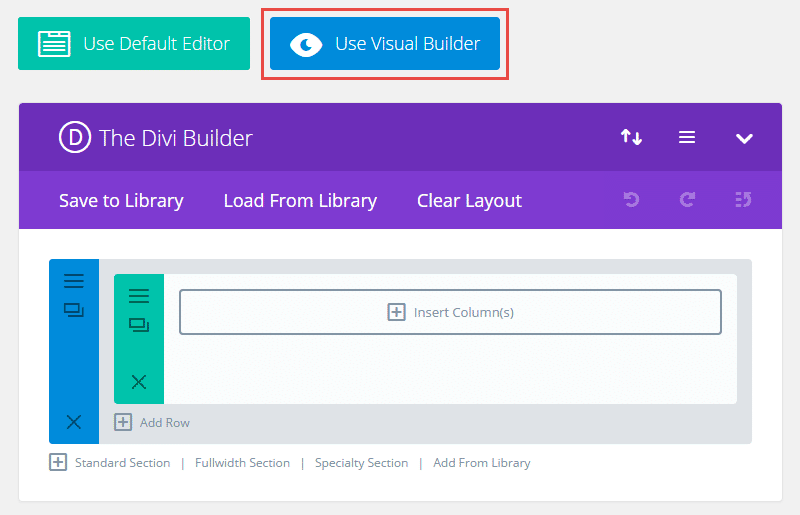
Task: Undo the last builder action
Action: coord(631,199)
